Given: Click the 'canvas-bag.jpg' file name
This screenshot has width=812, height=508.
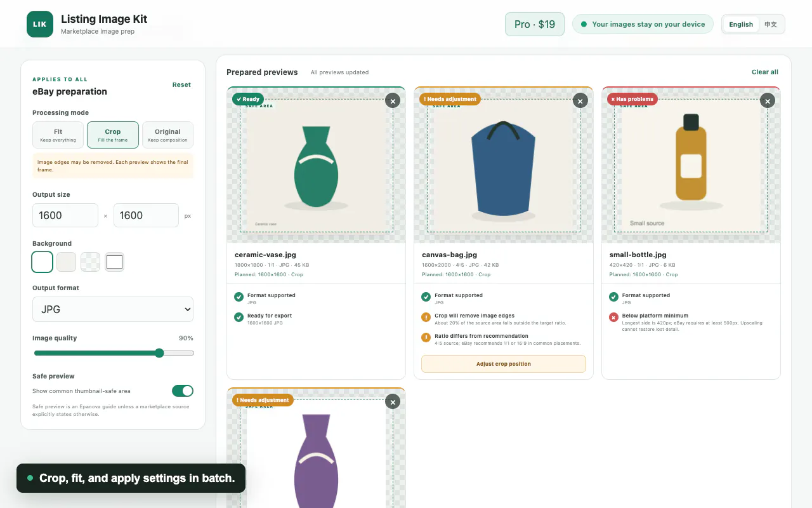Looking at the screenshot, I should tap(450, 255).
